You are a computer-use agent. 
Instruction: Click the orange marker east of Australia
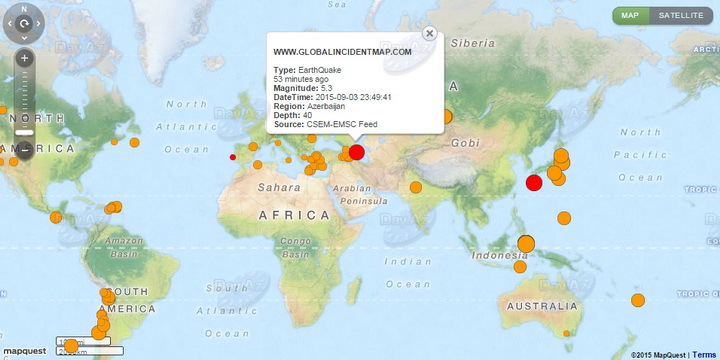pos(638,300)
